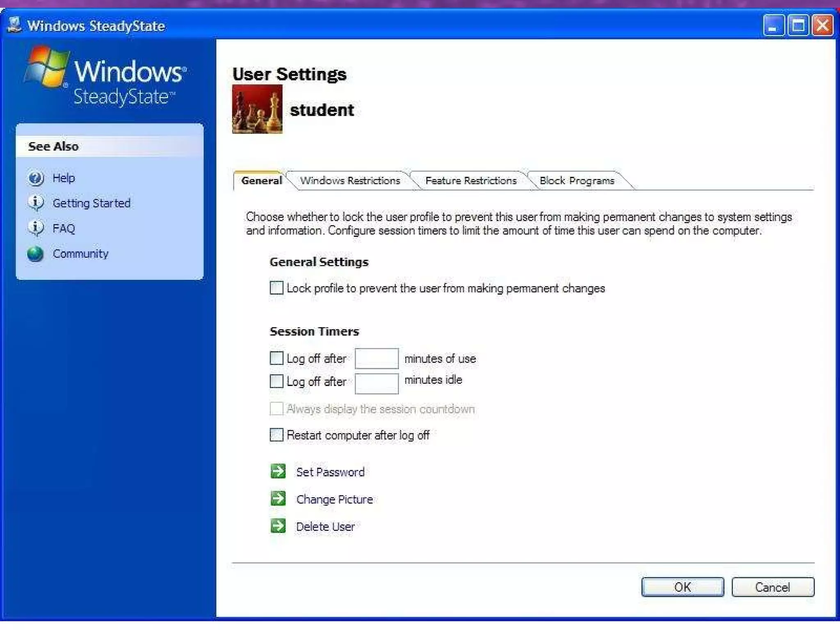Click the Cancel button

[x=772, y=587]
